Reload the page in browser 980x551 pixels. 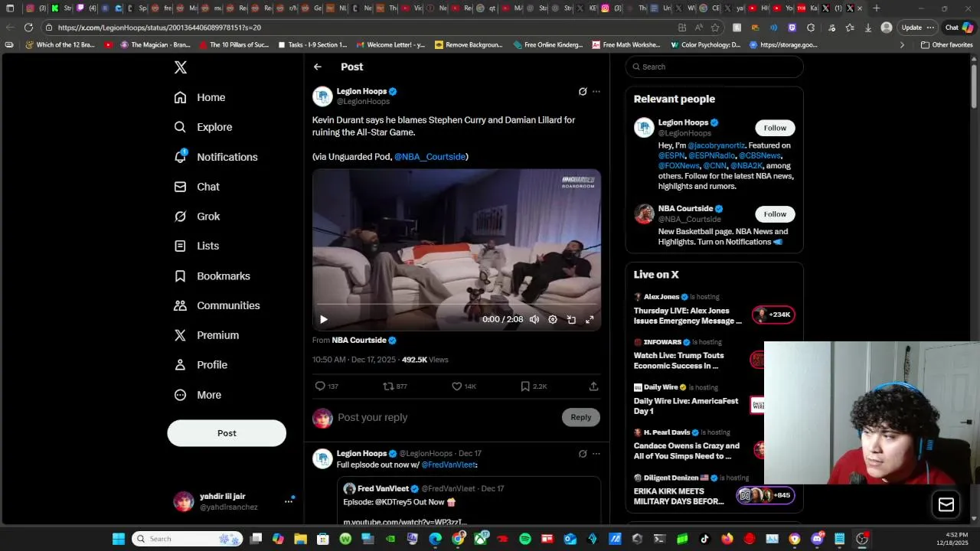(28, 28)
